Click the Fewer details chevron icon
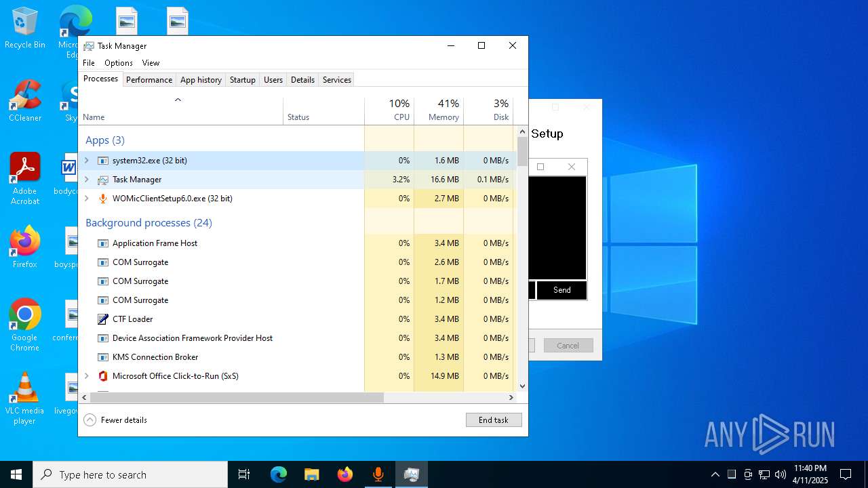868x488 pixels. pos(90,420)
